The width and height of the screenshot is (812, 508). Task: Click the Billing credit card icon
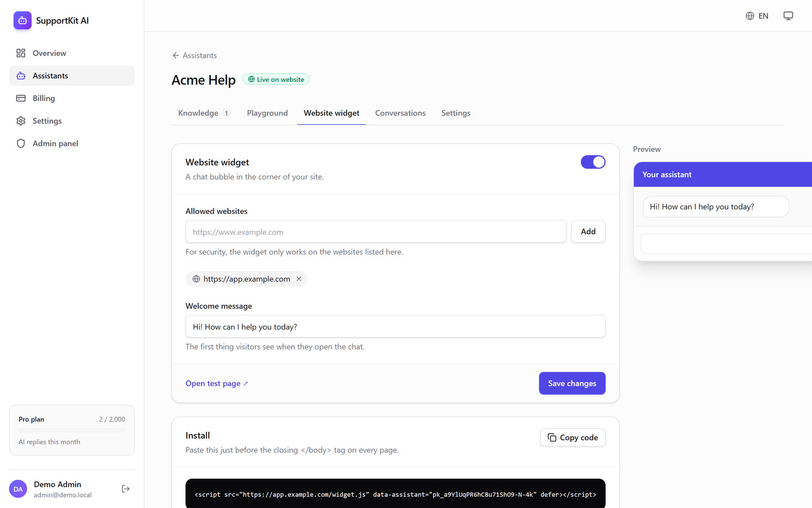pos(21,98)
